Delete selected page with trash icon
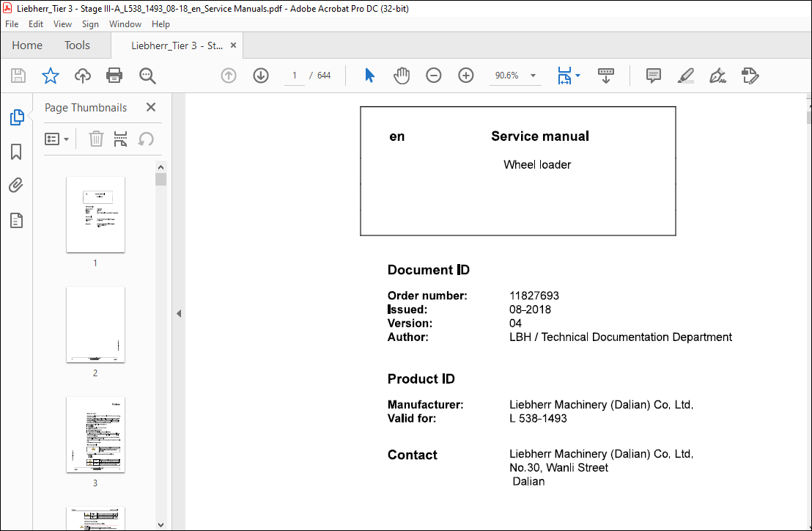Image resolution: width=812 pixels, height=531 pixels. pos(96,139)
